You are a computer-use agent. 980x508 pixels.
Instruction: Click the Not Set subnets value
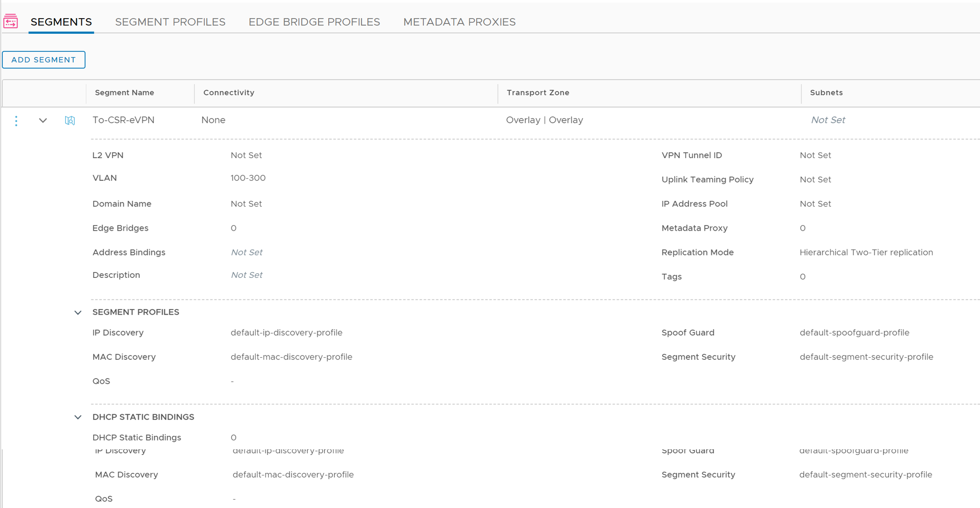pos(828,120)
